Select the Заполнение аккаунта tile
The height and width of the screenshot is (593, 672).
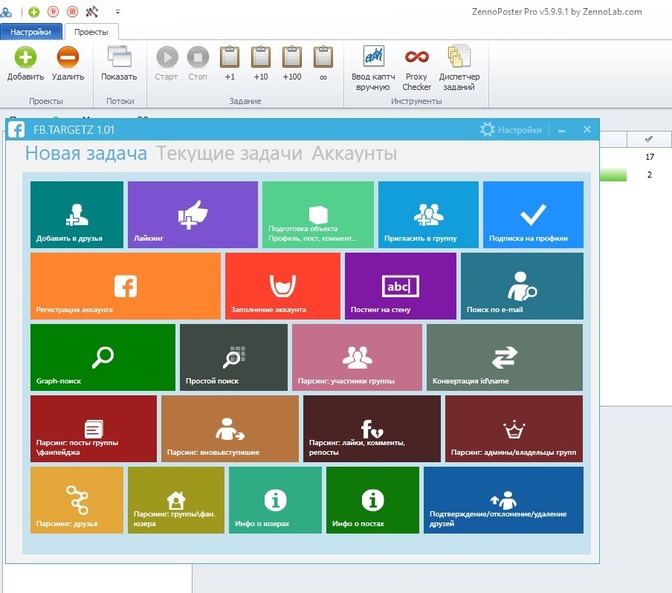(283, 286)
